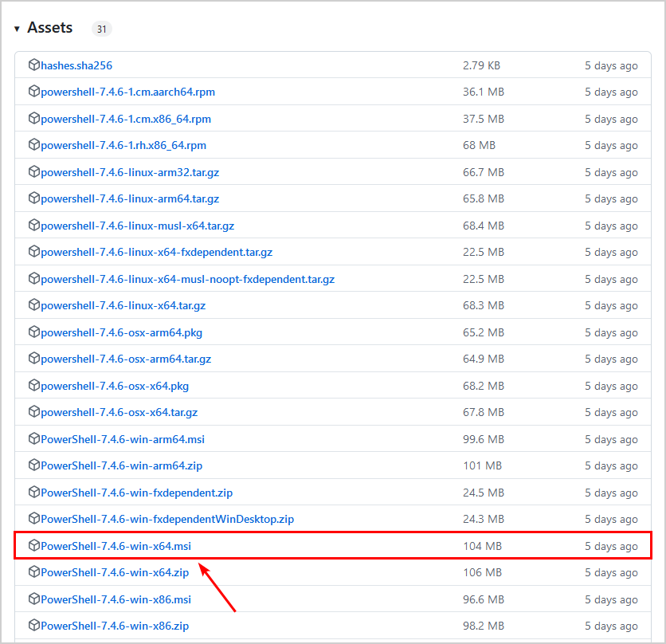
Task: Collapse the Assets section triangle
Action: (x=17, y=29)
